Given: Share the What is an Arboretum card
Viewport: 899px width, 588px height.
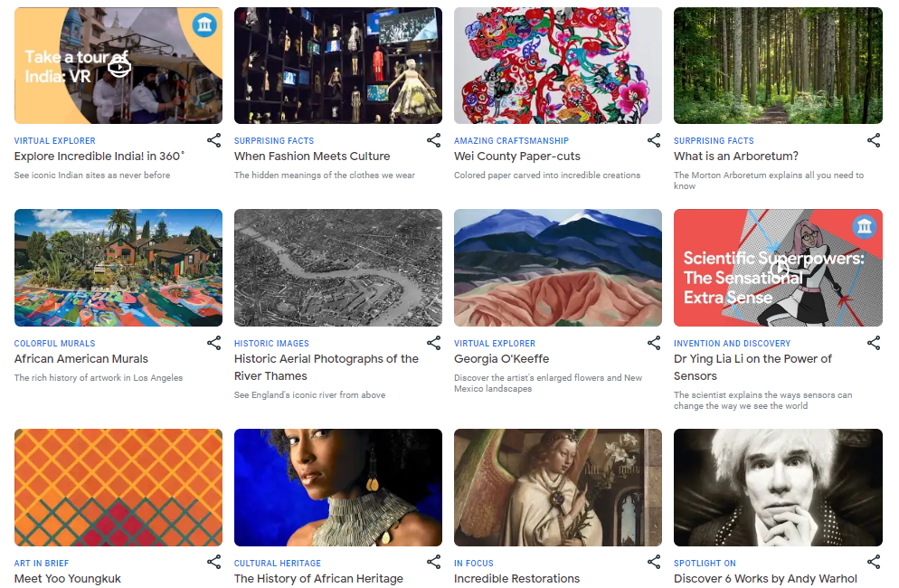Looking at the screenshot, I should 874,140.
